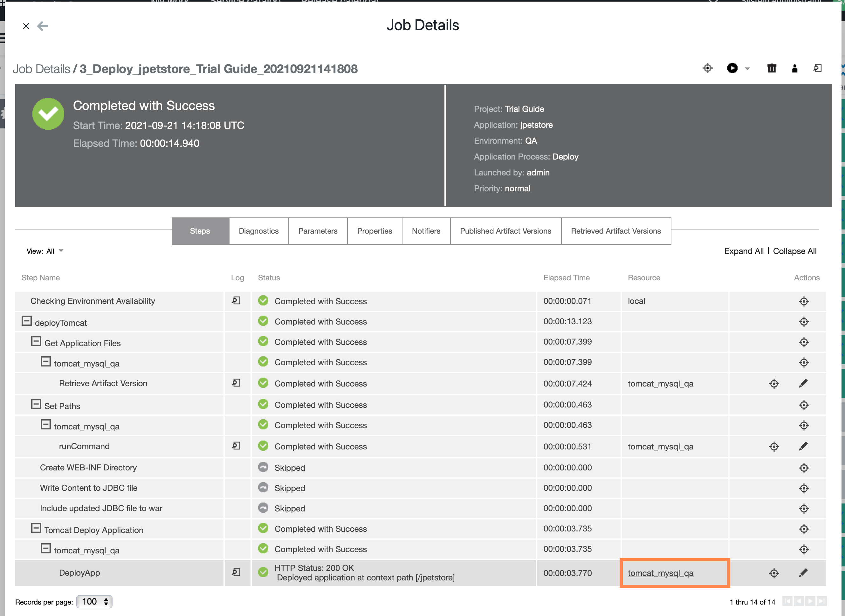Open log for Retrieve Artifact Version step
This screenshot has height=616, width=845.
click(x=236, y=383)
